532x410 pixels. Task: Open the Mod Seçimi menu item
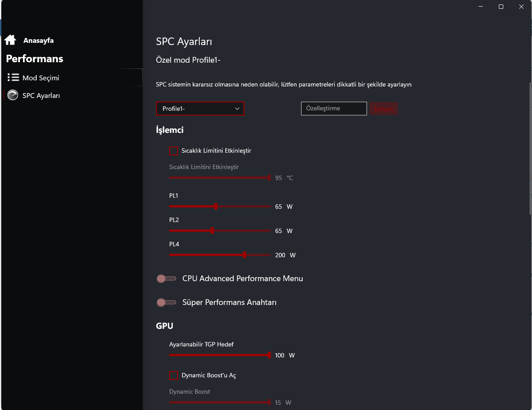[x=41, y=78]
